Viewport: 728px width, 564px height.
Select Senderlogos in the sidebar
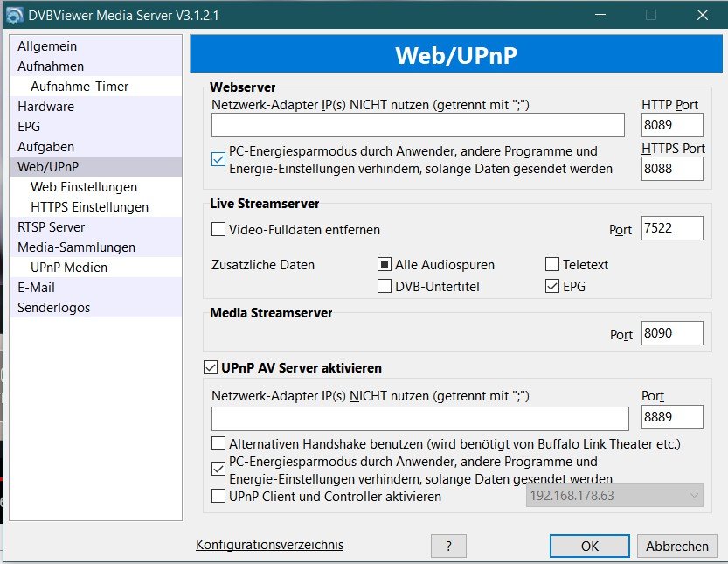point(53,308)
